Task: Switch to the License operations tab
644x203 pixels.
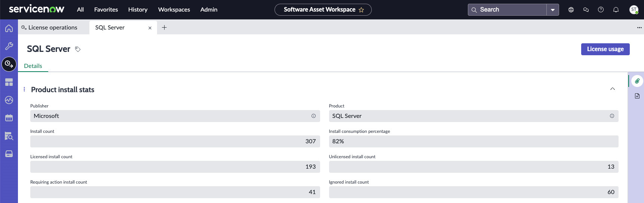Action: [53, 27]
